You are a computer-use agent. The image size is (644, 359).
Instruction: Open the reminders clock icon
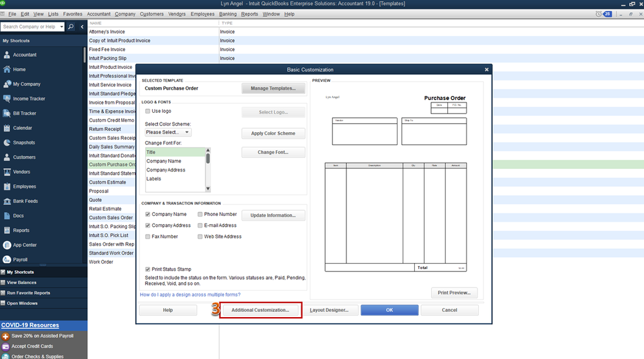pos(598,14)
